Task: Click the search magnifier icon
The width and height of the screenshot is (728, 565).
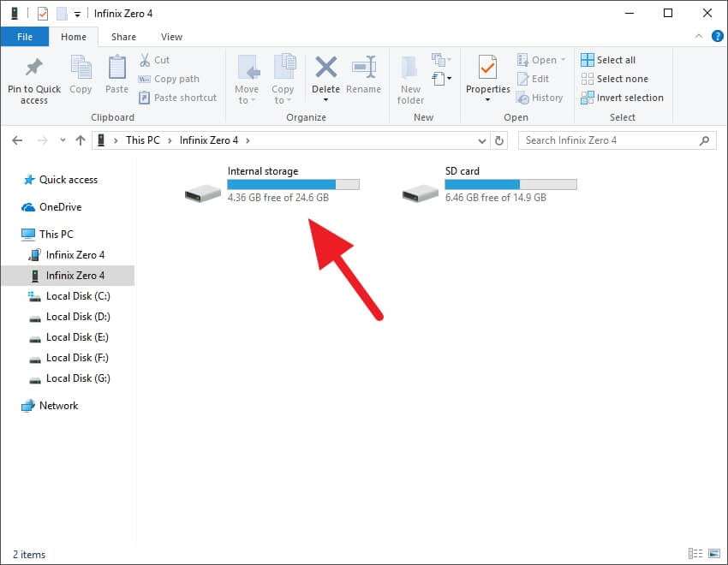Action: click(x=704, y=140)
